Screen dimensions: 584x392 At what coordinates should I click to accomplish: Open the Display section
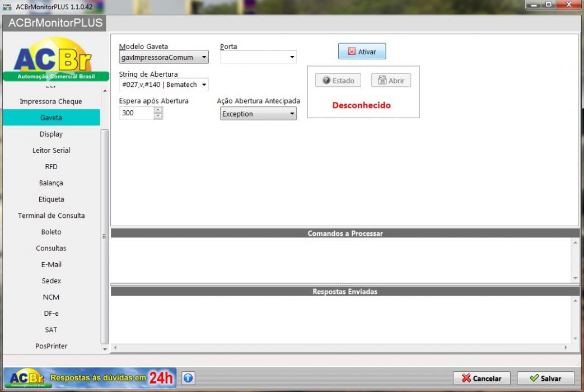(51, 134)
